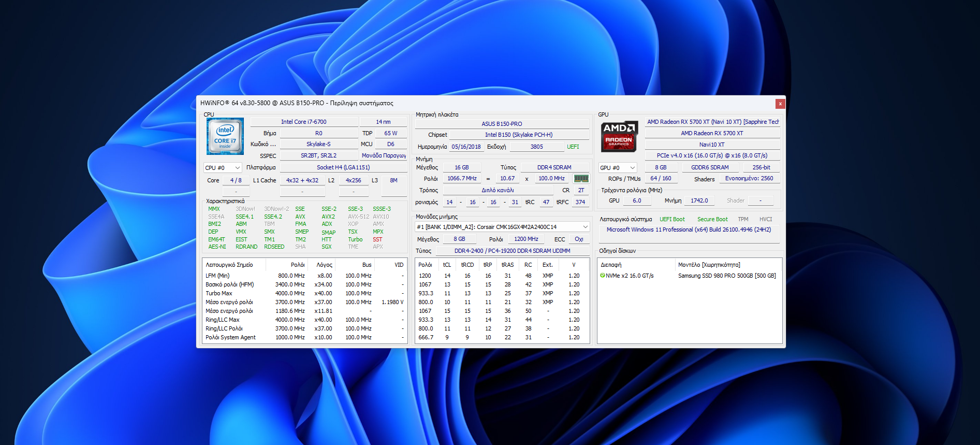Click the Secure Boot status label
Screen dimensions: 980x445
[712, 219]
